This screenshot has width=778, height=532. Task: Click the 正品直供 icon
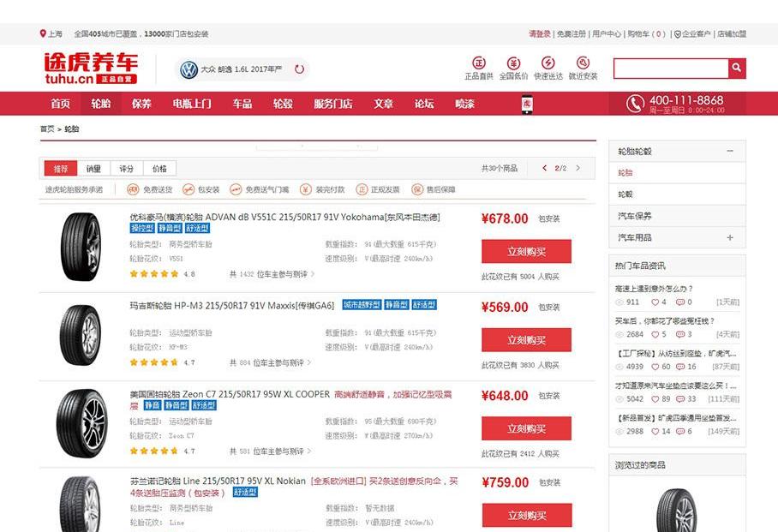pos(479,63)
